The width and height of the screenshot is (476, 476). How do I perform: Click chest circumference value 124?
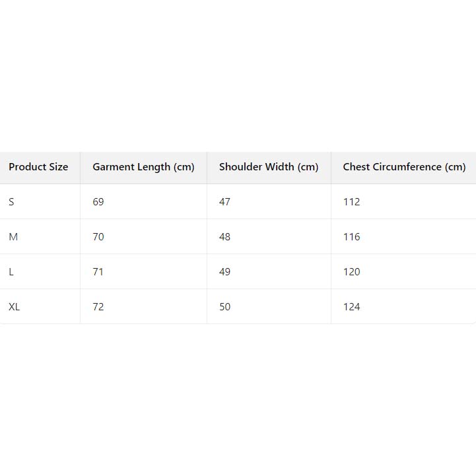pos(351,307)
